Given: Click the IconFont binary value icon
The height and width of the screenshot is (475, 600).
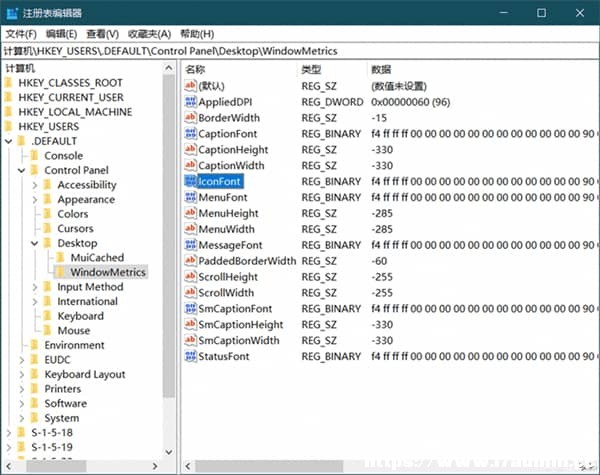Looking at the screenshot, I should (x=191, y=181).
